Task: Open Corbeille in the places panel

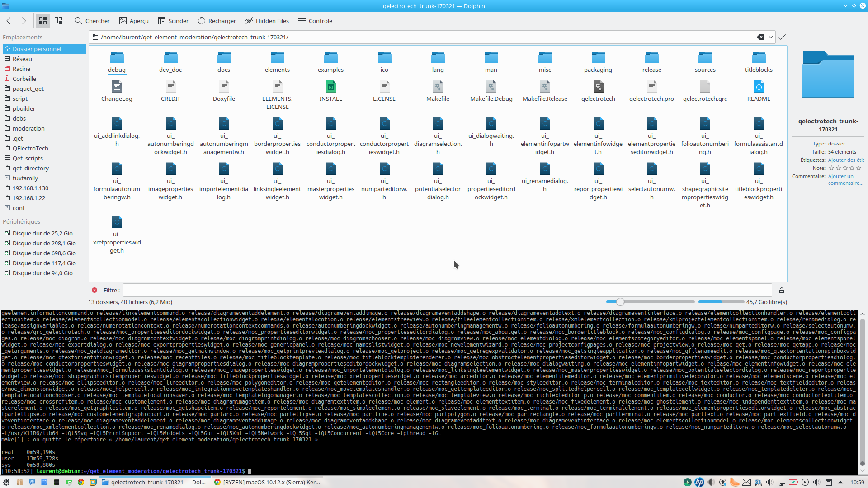Action: click(44, 79)
